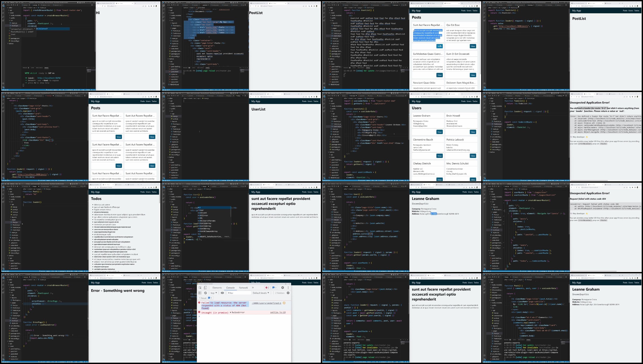Open the Network tab in DevTools

point(243,288)
